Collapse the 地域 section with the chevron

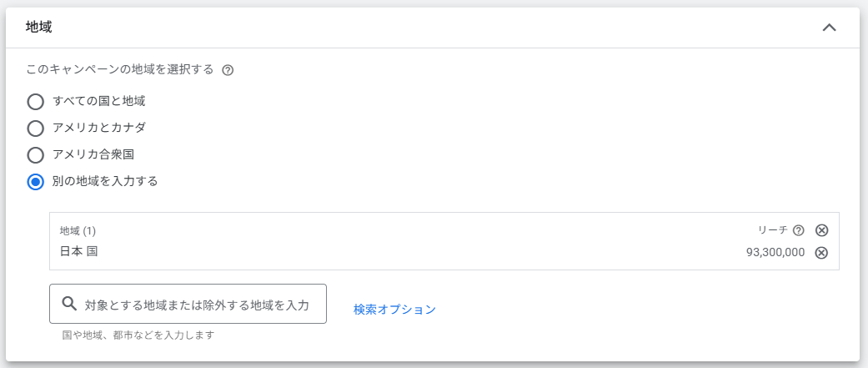pyautogui.click(x=829, y=28)
